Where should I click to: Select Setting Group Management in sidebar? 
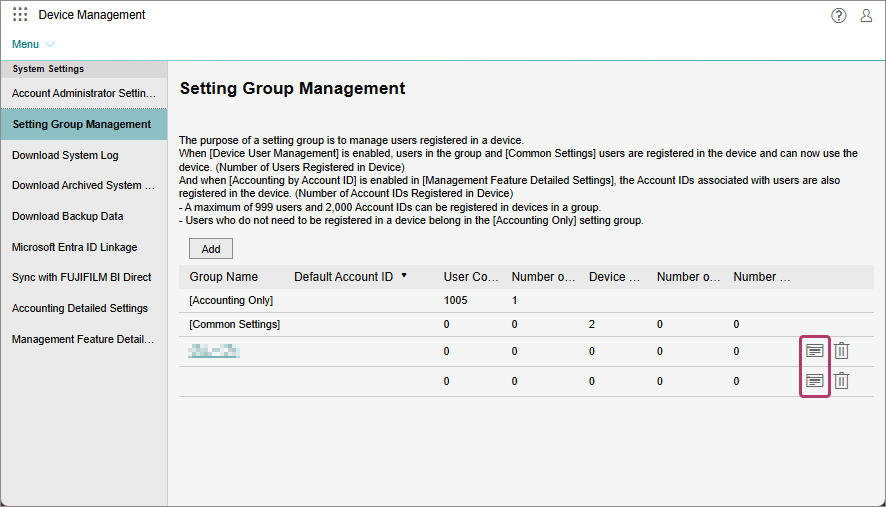click(82, 125)
